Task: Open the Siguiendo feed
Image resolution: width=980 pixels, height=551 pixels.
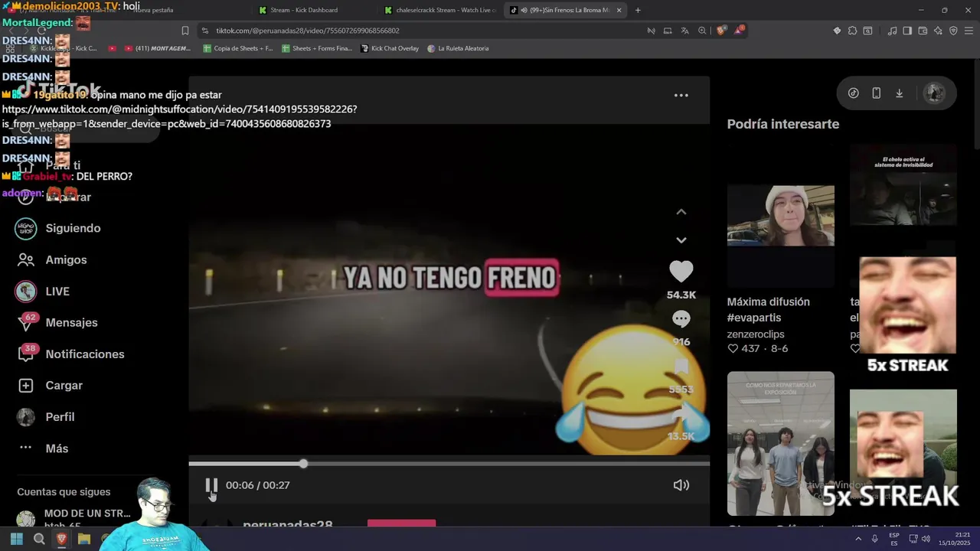Action: (x=73, y=228)
